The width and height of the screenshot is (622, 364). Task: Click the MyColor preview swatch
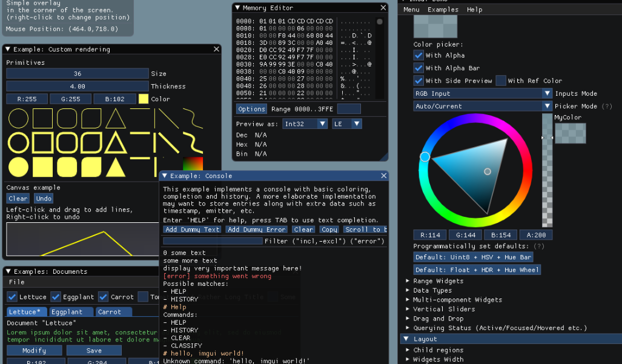(571, 133)
